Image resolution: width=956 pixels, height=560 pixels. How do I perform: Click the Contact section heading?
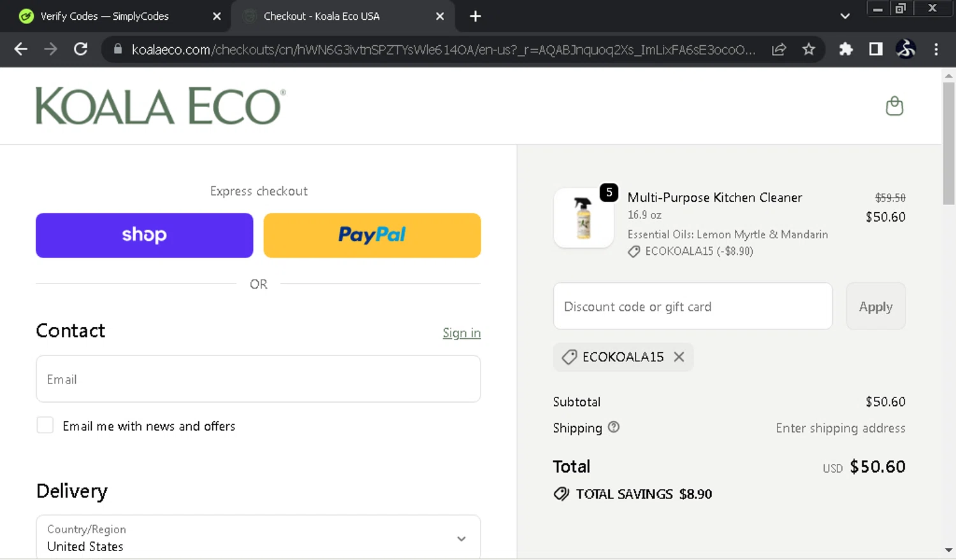[71, 331]
